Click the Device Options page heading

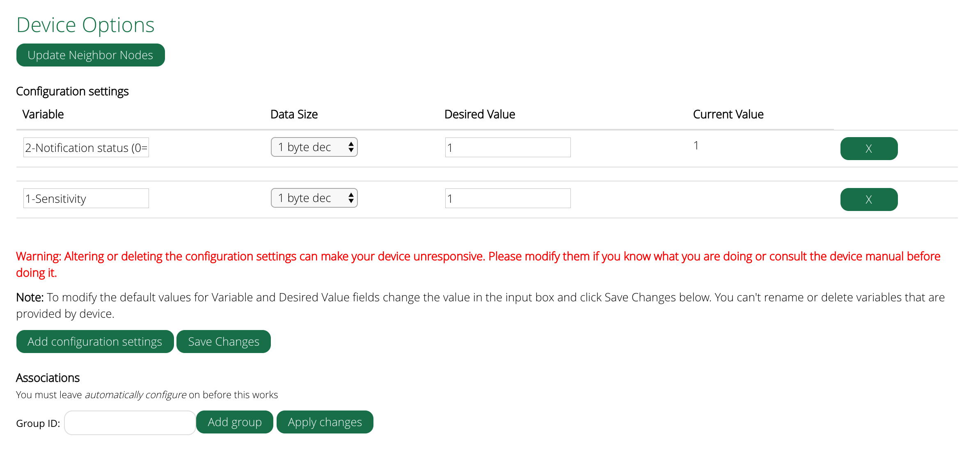85,25
